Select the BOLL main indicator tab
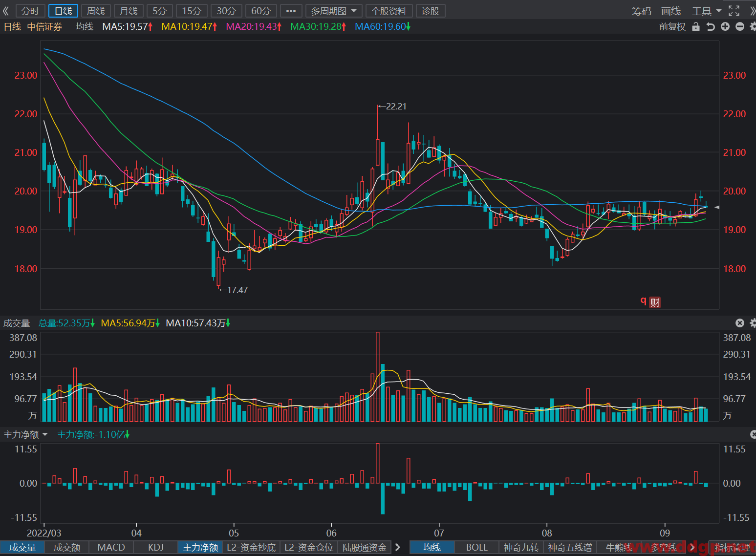This screenshot has width=756, height=556. pyautogui.click(x=476, y=547)
